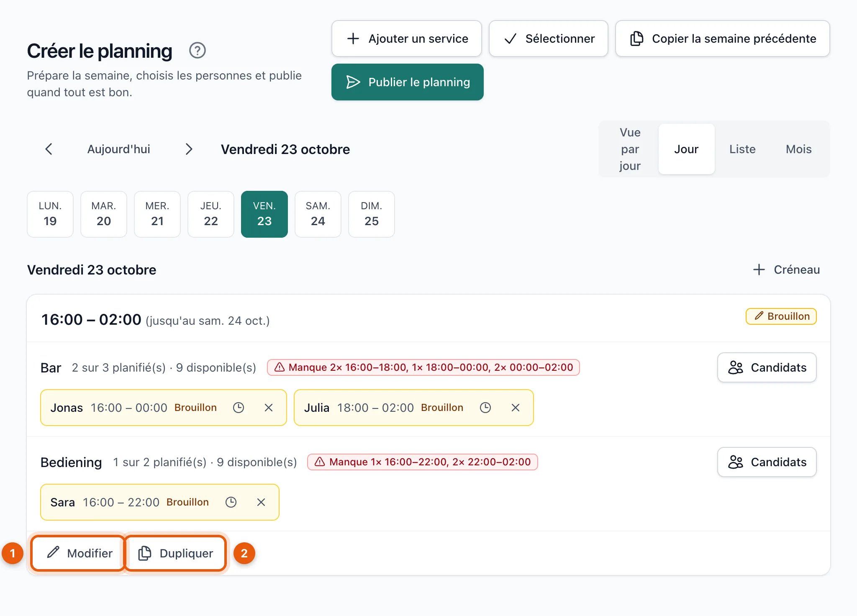Go to next day with right chevron
The image size is (857, 616).
coord(189,149)
